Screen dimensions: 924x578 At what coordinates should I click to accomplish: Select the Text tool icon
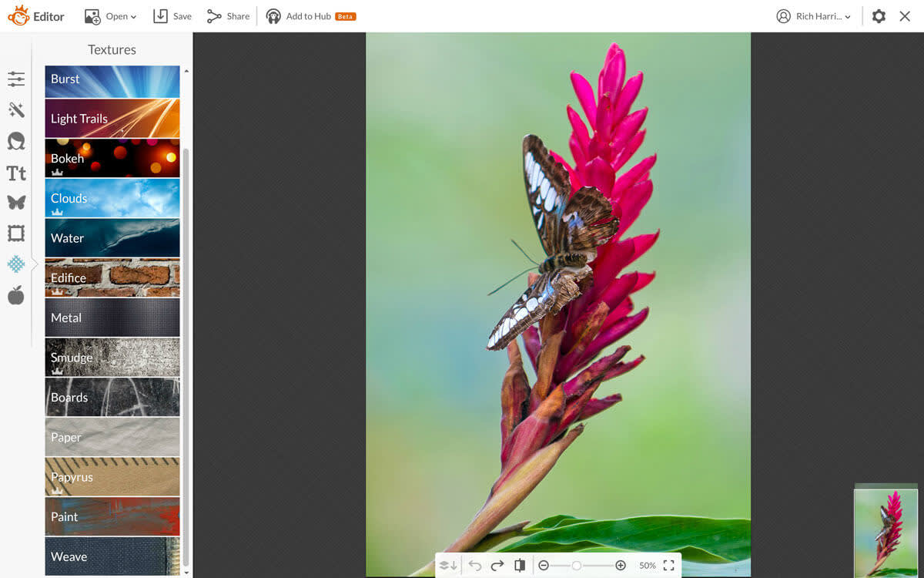tap(16, 173)
